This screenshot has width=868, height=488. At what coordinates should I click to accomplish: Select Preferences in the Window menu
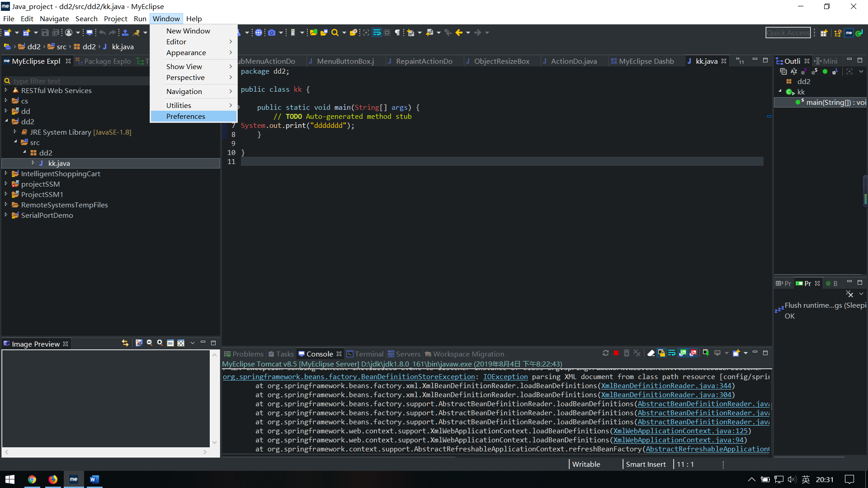185,117
